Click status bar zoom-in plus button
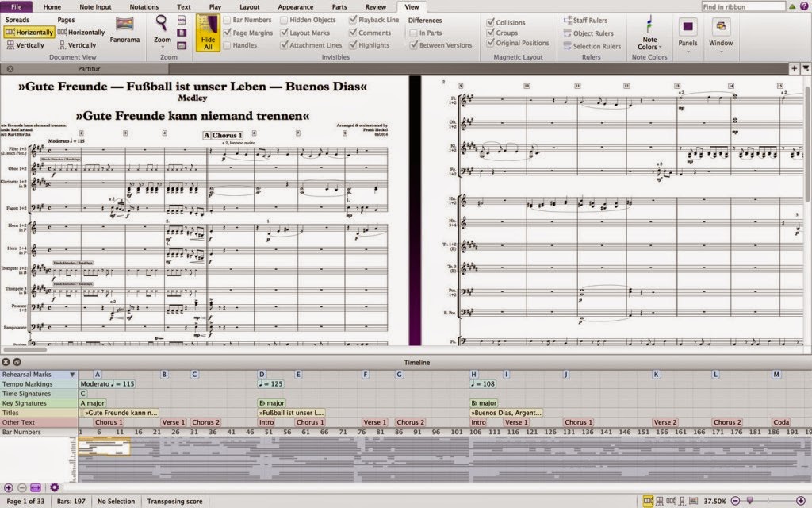The height and width of the screenshot is (508, 812). [x=801, y=501]
